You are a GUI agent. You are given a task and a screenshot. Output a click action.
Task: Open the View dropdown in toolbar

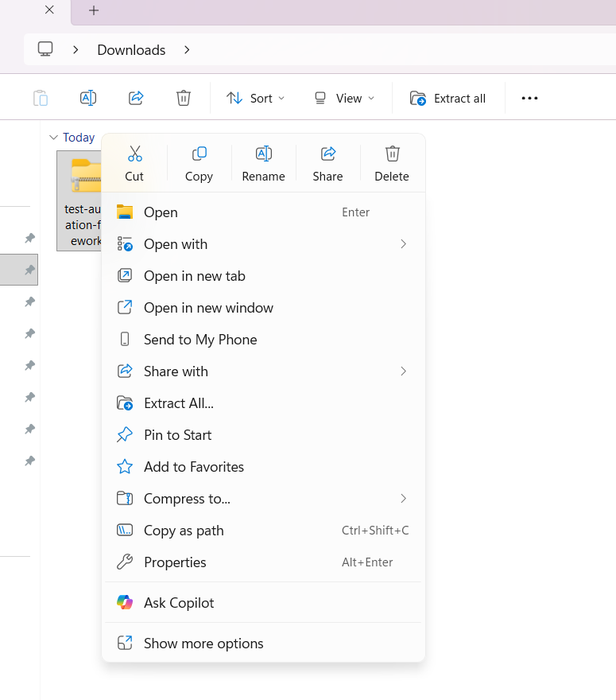click(x=344, y=98)
